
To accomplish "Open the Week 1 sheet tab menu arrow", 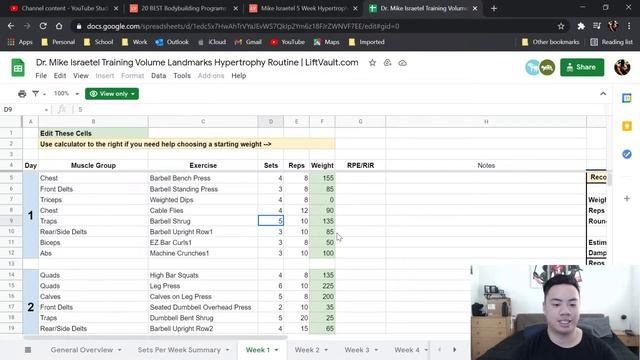I will 276,350.
